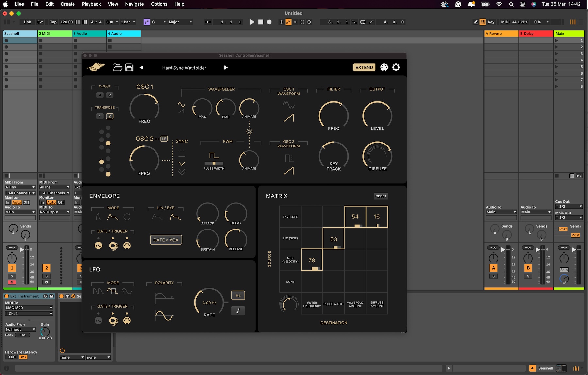Open the Seashell color palette icon
The height and width of the screenshot is (375, 588).
[384, 67]
